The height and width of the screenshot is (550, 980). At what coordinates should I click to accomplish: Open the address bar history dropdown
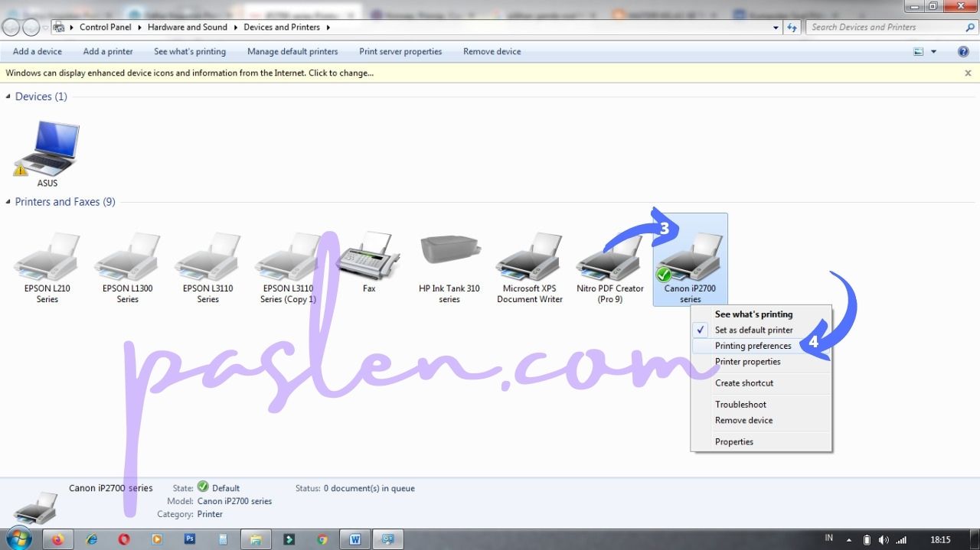pos(776,28)
